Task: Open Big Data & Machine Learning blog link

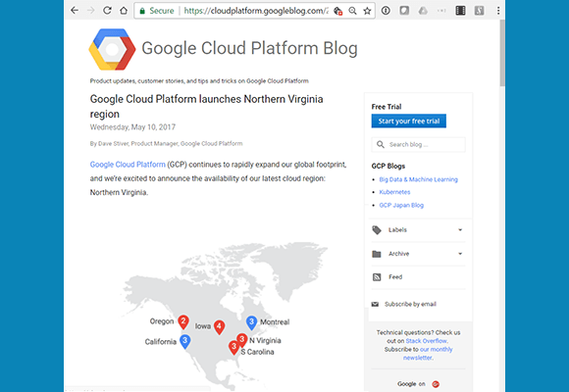Action: point(418,179)
